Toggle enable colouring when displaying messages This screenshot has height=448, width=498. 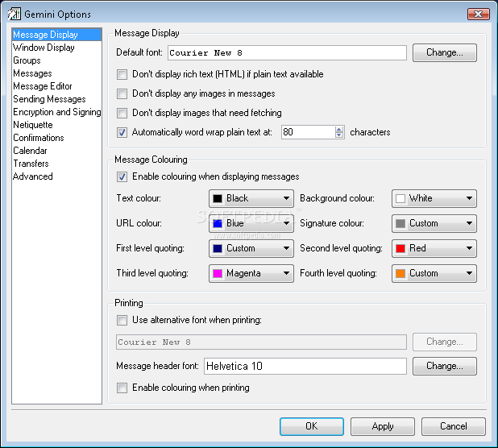point(122,176)
